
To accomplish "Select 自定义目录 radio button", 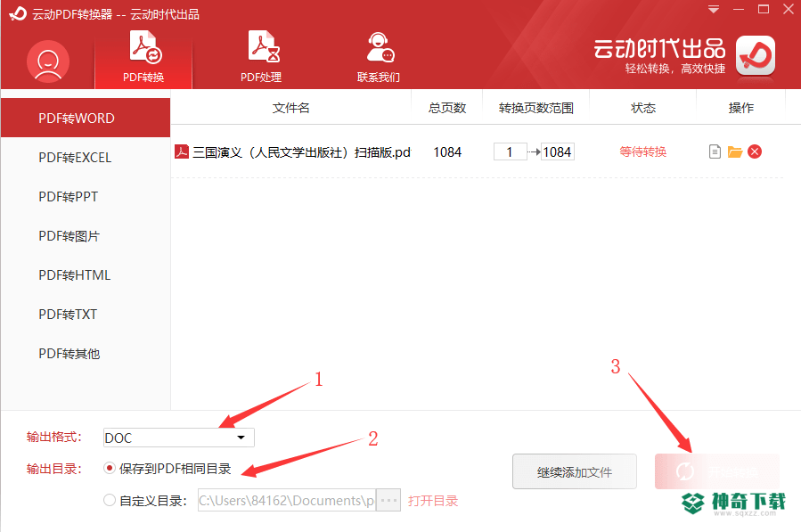I will (x=109, y=500).
